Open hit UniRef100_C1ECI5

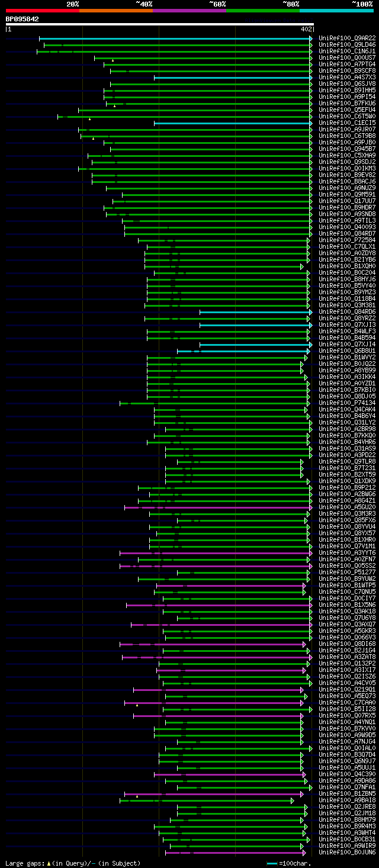pos(347,123)
